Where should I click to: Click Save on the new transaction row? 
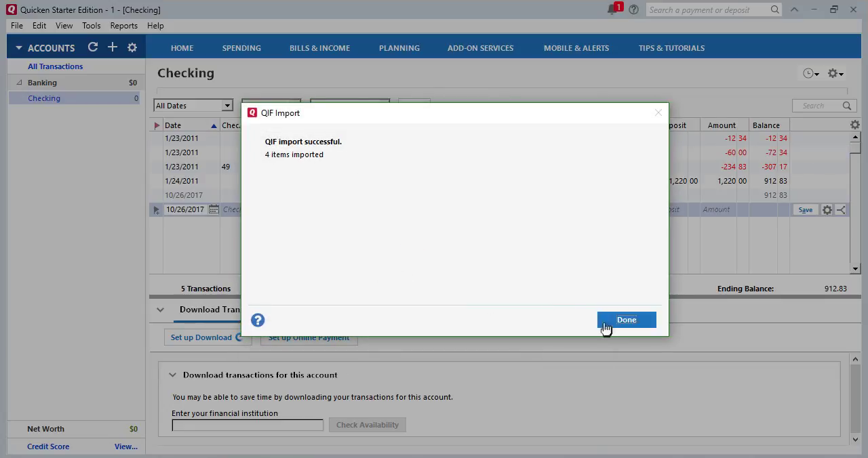[x=805, y=210]
